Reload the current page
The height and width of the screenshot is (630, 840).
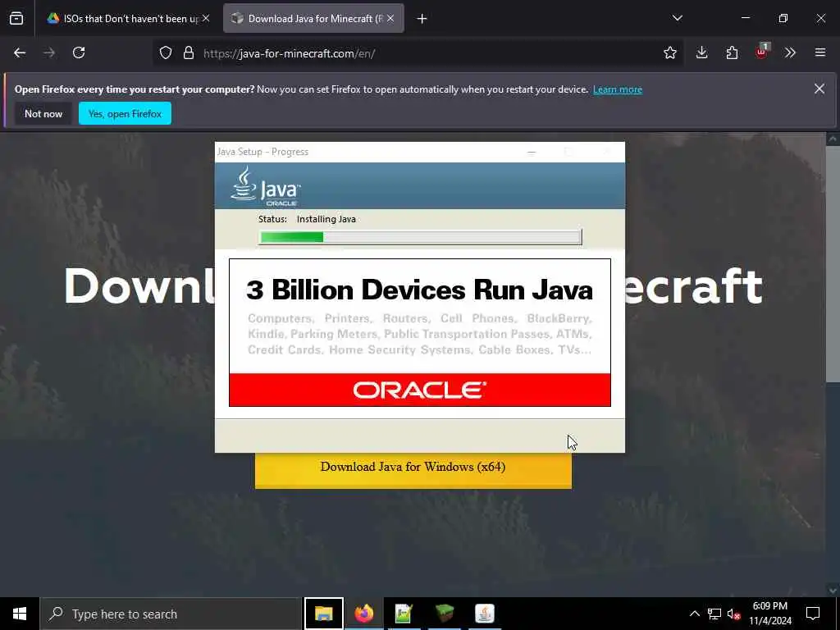[x=79, y=52]
